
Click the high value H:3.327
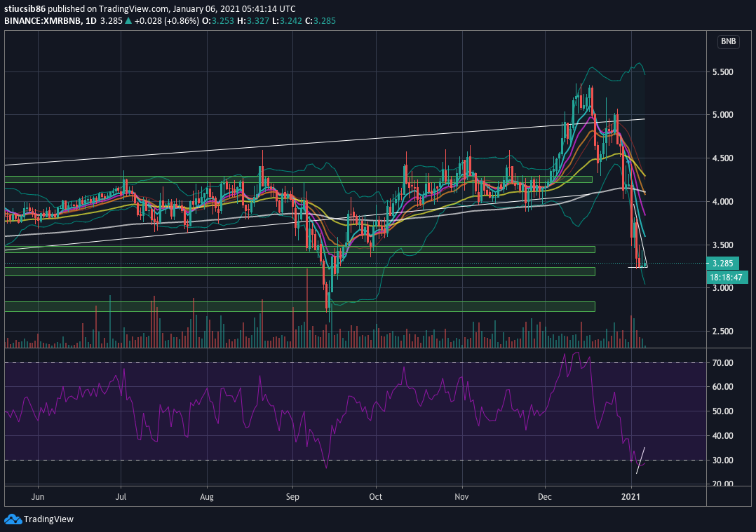click(x=253, y=21)
